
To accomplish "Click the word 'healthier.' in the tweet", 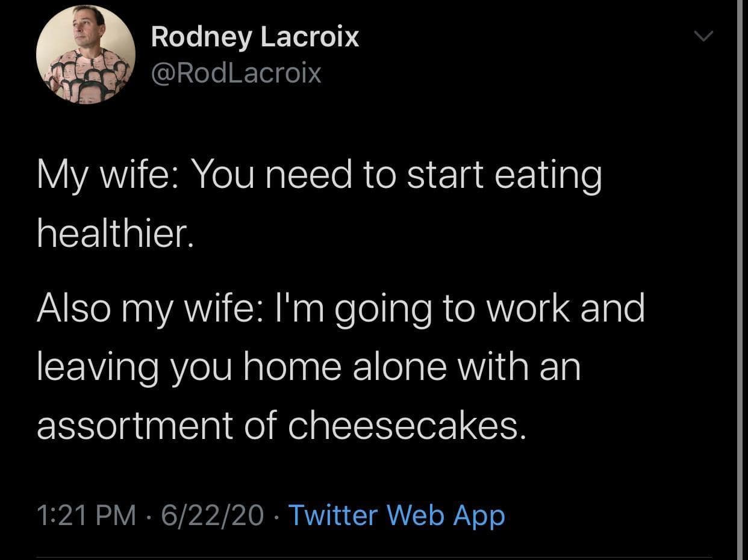I will tap(116, 235).
